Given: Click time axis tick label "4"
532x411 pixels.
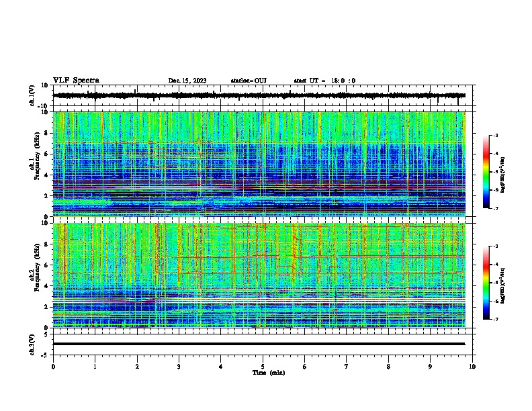Looking at the screenshot, I should (x=221, y=367).
